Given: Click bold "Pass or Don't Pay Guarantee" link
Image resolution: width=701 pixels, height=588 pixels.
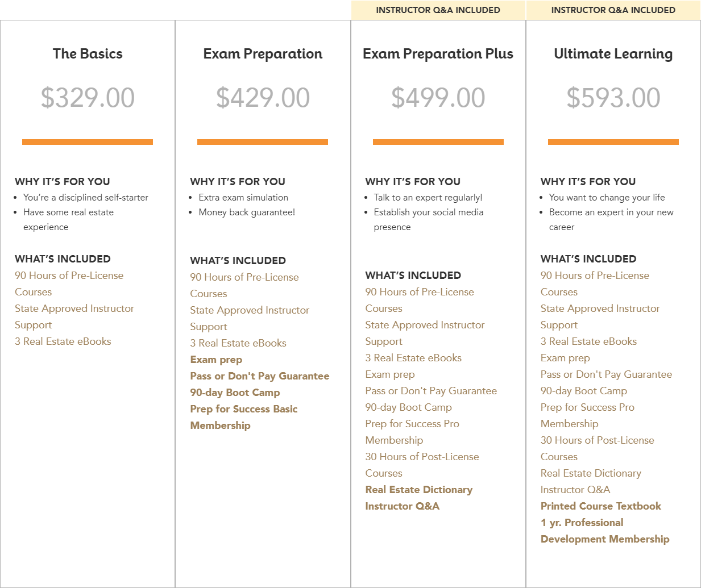Looking at the screenshot, I should click(x=260, y=376).
